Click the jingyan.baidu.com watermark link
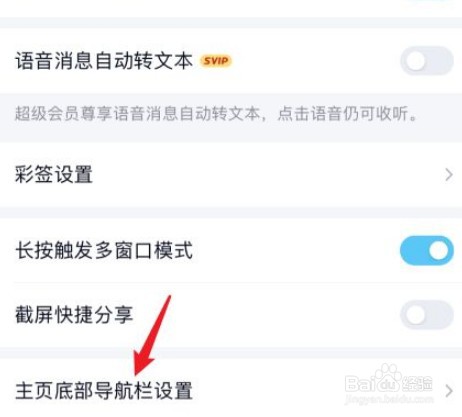Screen dimensions: 462x417 point(389,399)
